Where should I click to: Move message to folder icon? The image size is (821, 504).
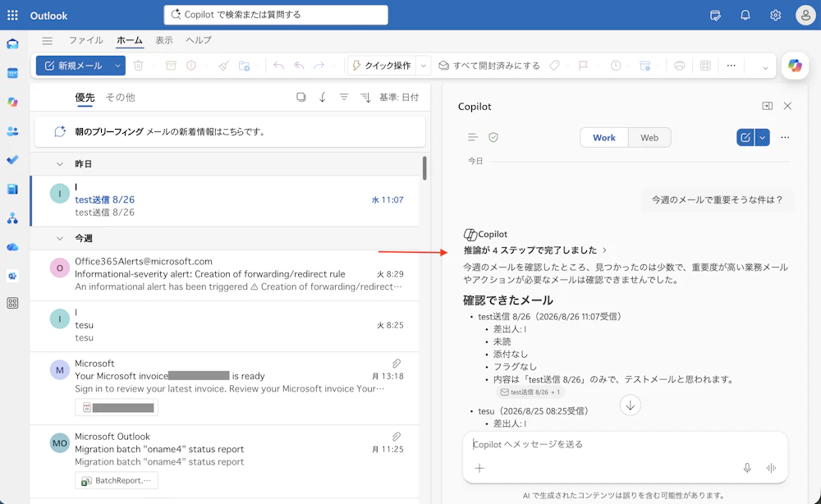(x=244, y=66)
